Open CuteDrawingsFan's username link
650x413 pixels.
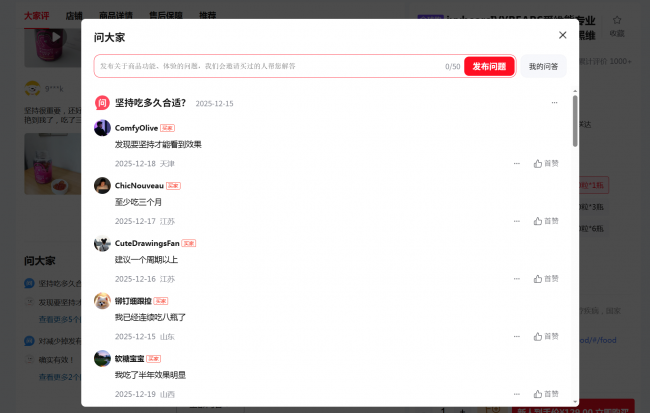146,243
